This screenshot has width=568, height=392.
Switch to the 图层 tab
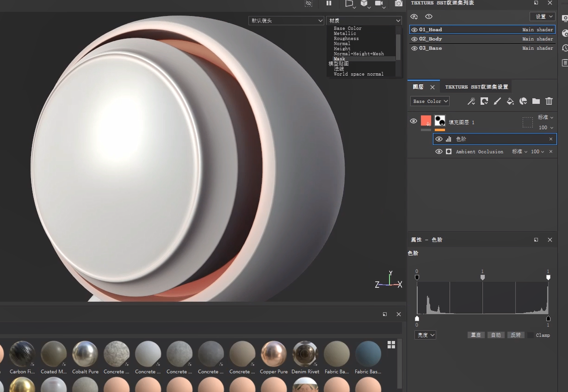[x=418, y=87]
